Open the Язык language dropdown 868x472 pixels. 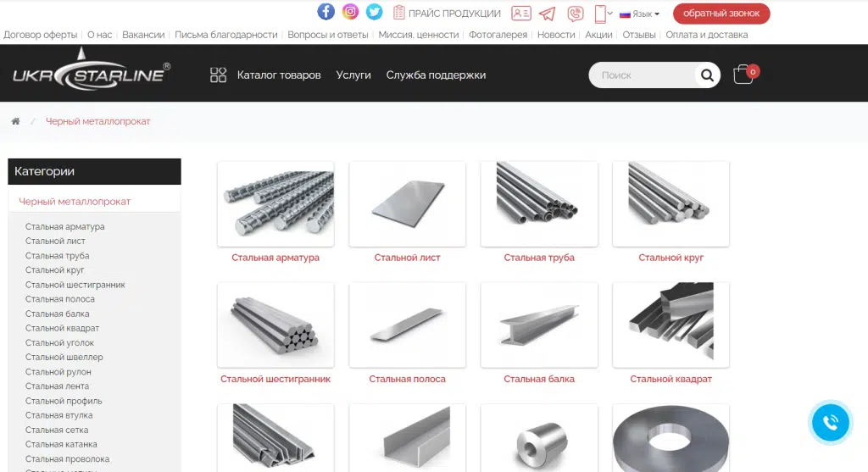639,14
